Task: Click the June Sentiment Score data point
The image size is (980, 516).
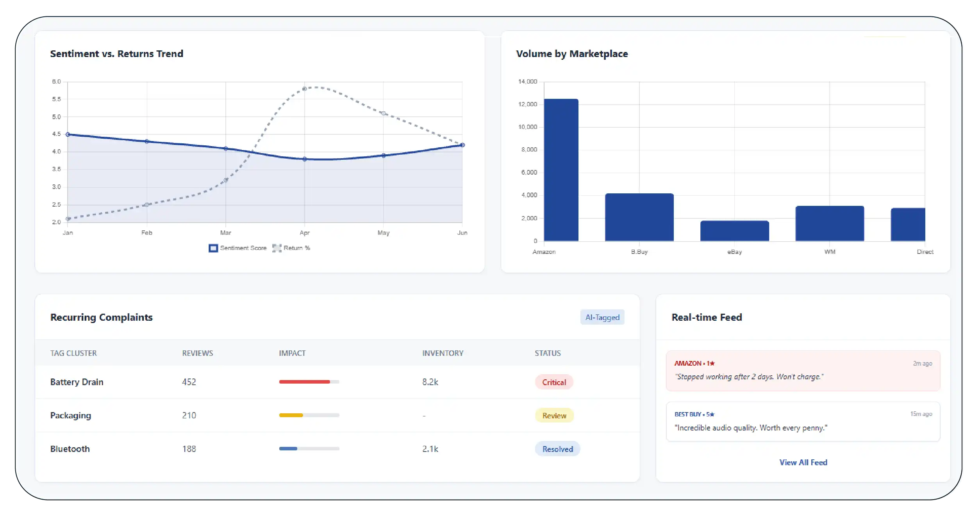Action: [462, 145]
